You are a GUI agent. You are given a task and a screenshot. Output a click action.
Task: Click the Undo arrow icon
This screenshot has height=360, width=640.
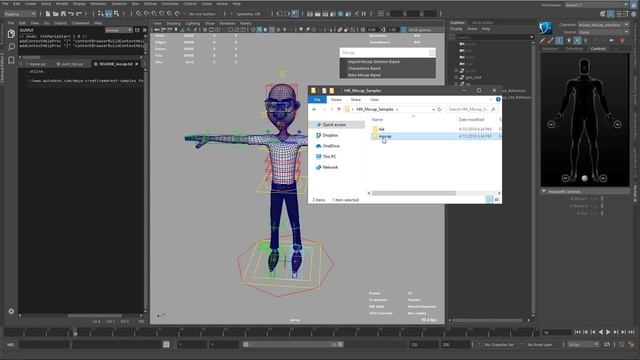point(71,13)
